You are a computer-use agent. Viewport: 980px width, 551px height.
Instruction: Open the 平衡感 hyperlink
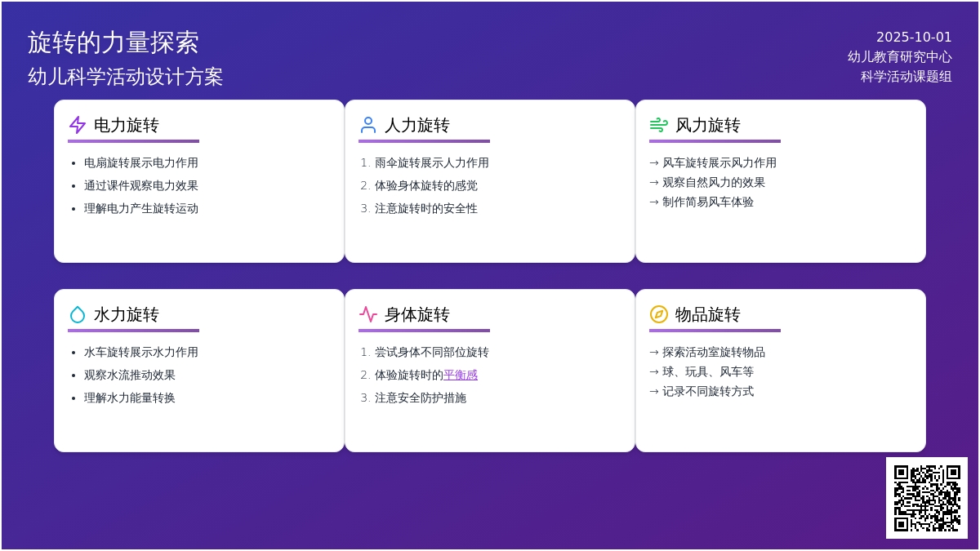pos(461,375)
